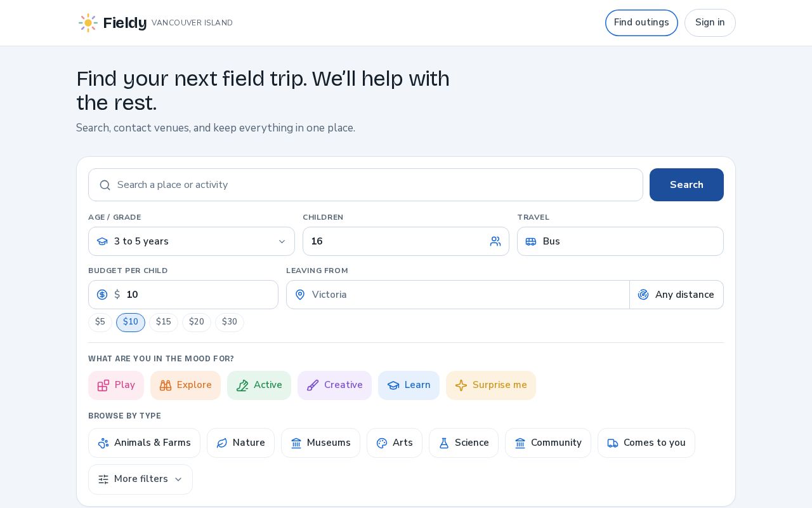Open the Age / Grade dropdown
The height and width of the screenshot is (508, 812).
192,241
